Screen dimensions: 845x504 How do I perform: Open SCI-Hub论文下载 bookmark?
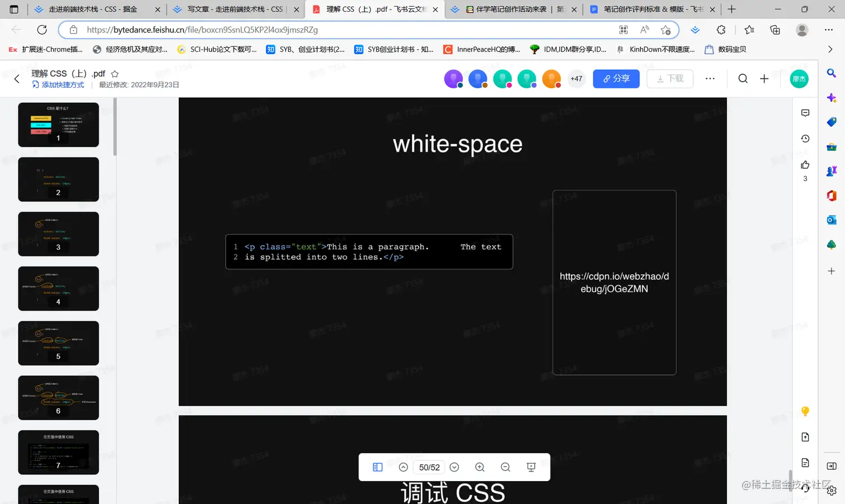tap(217, 49)
